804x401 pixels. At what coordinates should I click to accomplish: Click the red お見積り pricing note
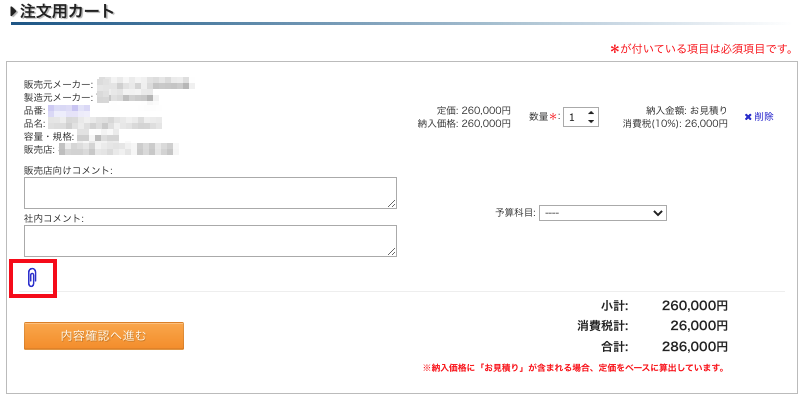tap(573, 368)
